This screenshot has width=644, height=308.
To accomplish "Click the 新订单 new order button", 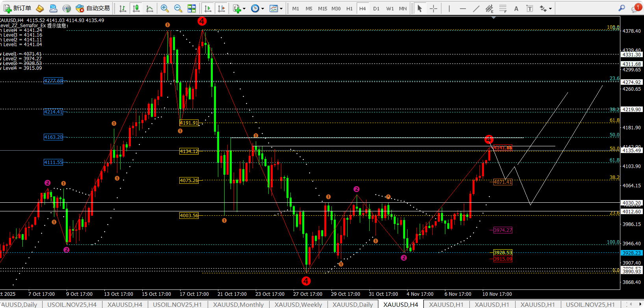I will pos(17,8).
